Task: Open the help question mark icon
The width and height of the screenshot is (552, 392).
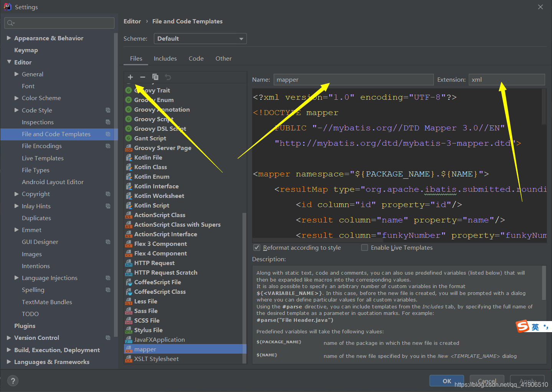Action: (13, 380)
